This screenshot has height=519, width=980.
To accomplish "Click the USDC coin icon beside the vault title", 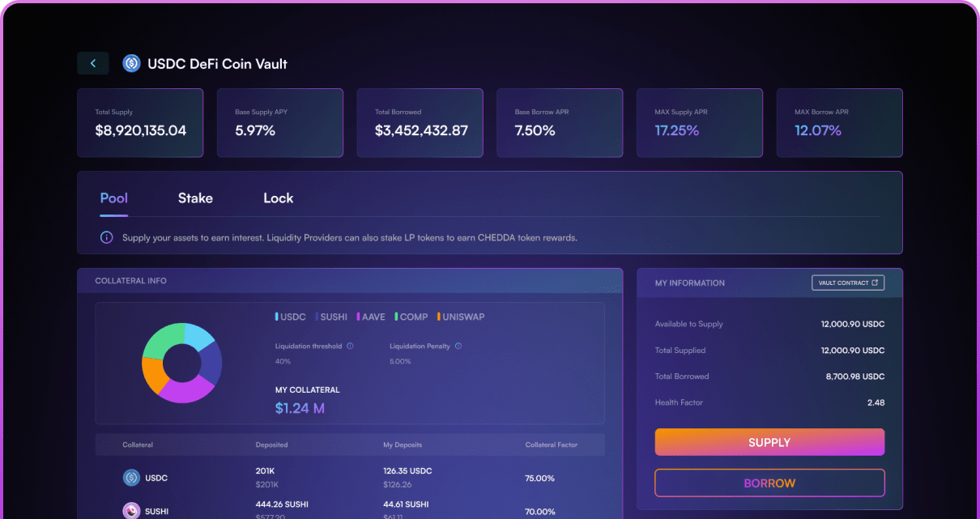I will pos(131,63).
